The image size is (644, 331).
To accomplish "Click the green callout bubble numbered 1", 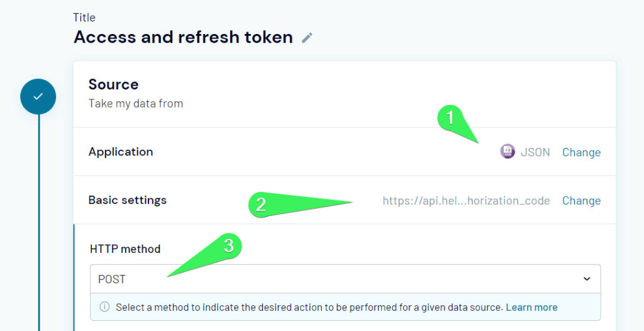I will click(x=451, y=119).
